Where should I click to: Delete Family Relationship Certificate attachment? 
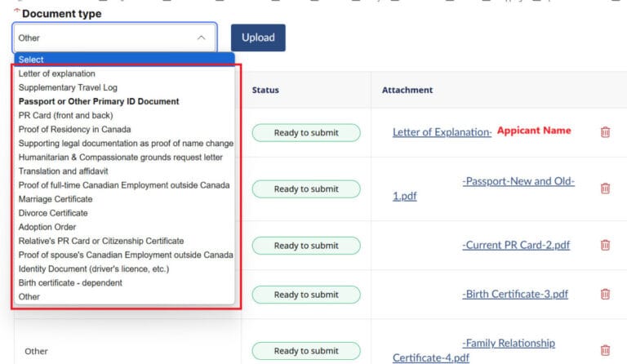tap(605, 350)
